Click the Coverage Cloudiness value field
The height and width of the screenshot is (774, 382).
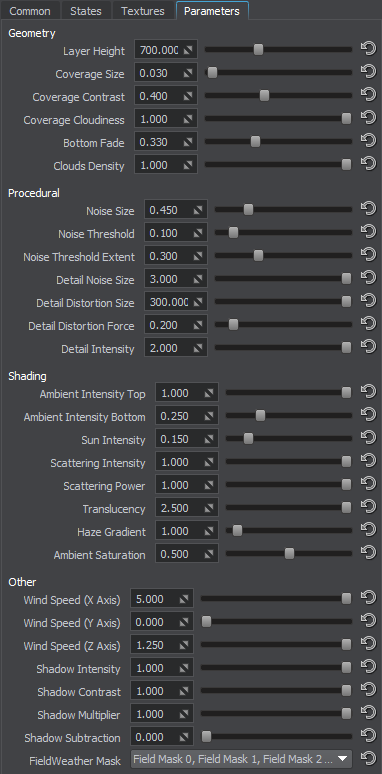(x=166, y=119)
